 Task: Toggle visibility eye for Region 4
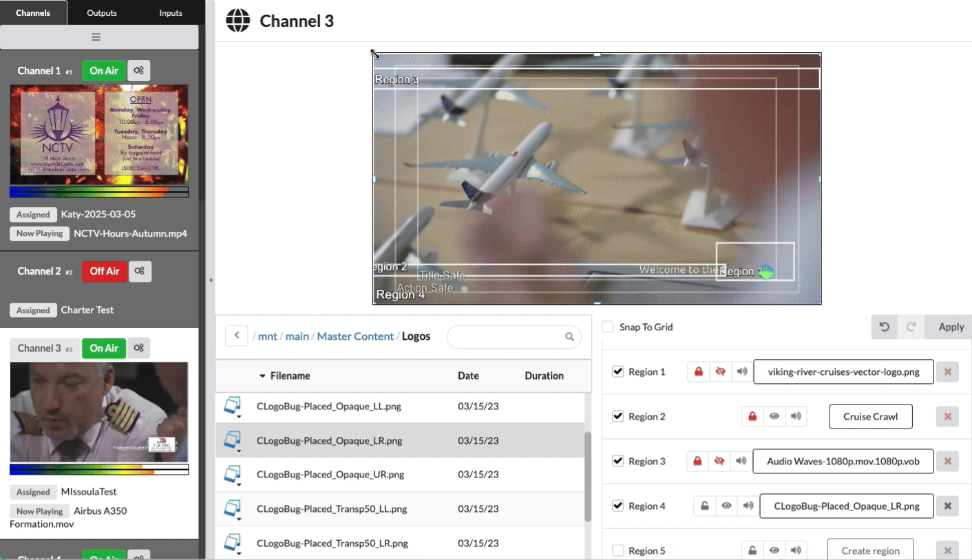[726, 506]
